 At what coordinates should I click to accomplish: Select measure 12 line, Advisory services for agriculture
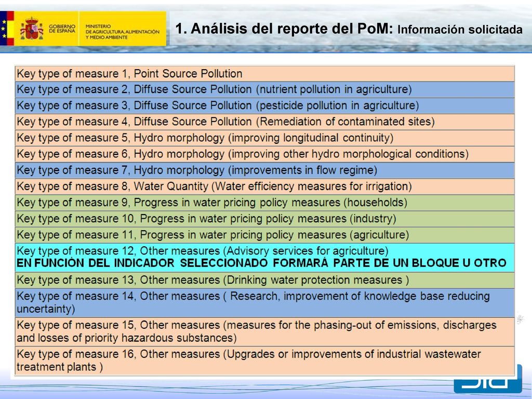(x=203, y=251)
